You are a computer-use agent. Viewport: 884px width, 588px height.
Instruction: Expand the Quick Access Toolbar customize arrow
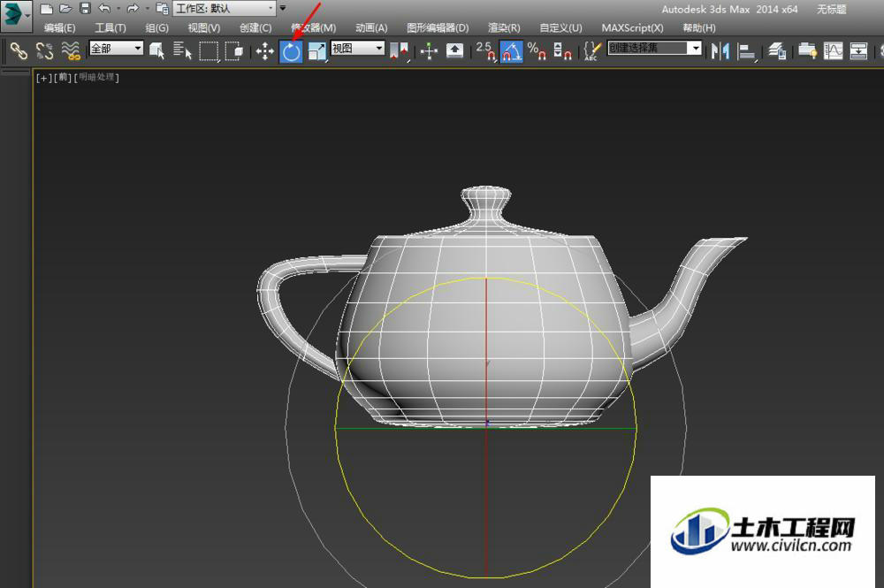[283, 8]
